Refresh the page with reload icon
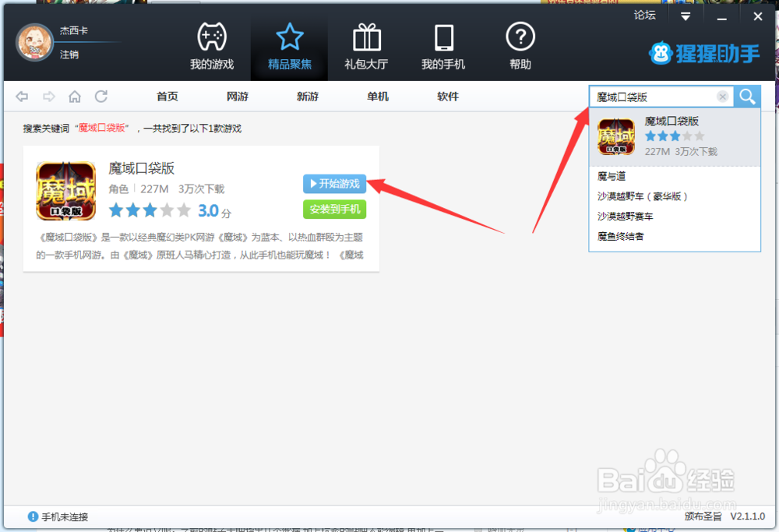Viewport: 779px width, 532px height. pyautogui.click(x=101, y=97)
